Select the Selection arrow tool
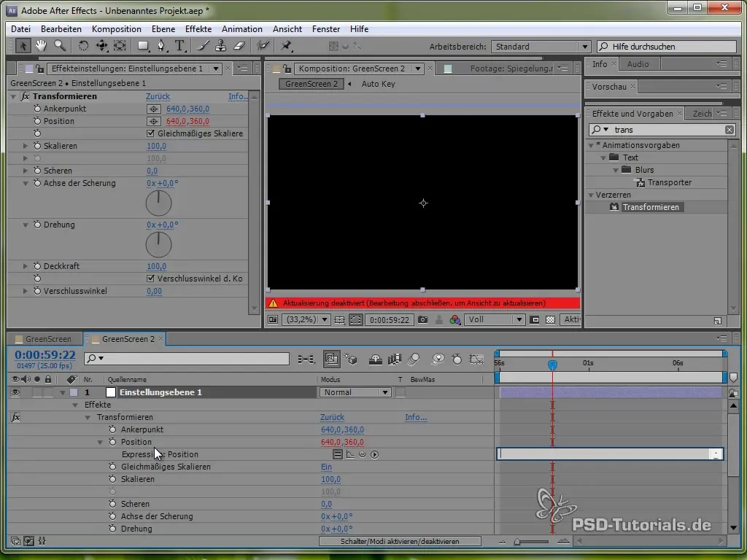747x560 pixels. pos(23,46)
